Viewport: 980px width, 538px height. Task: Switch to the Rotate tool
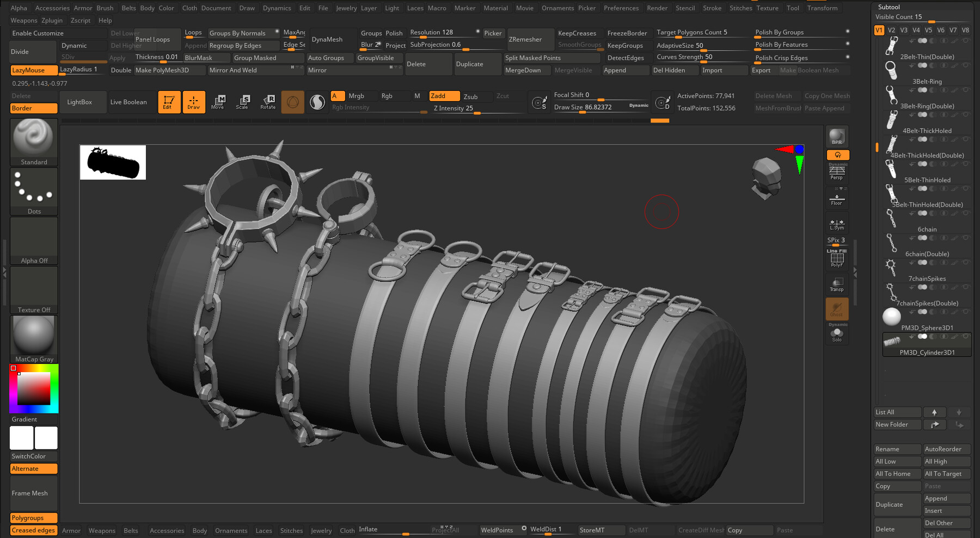268,102
